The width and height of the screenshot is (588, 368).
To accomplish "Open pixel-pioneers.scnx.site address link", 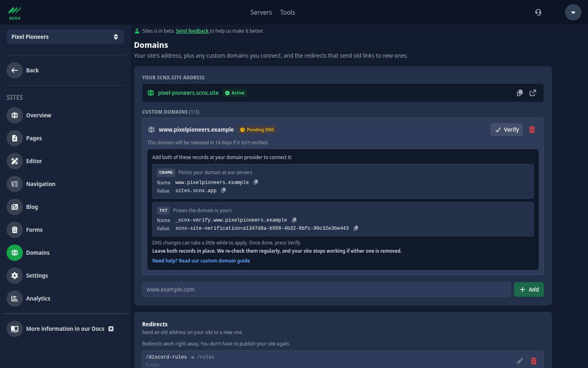I will point(188,93).
